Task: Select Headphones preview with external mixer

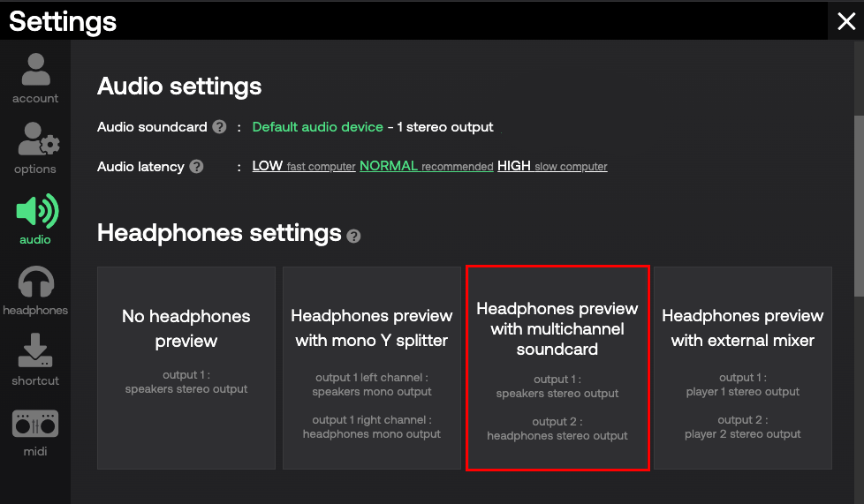Action: coord(743,368)
